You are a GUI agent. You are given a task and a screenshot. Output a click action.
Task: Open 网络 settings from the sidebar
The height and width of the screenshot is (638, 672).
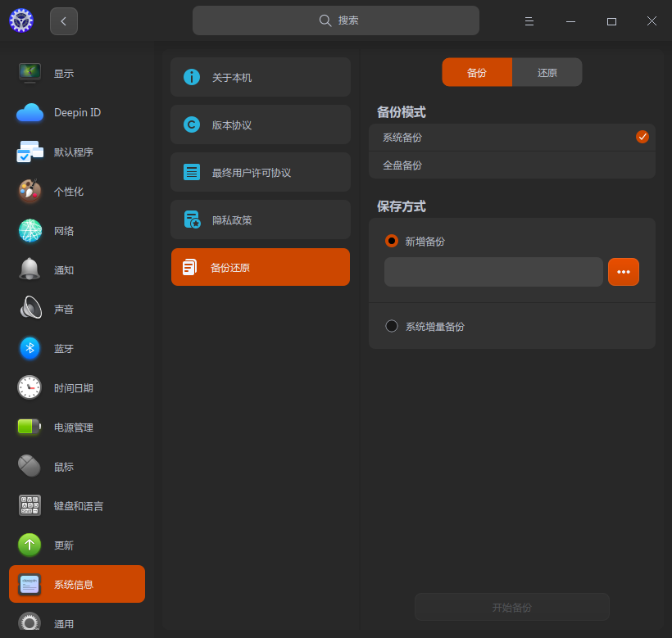pyautogui.click(x=30, y=230)
